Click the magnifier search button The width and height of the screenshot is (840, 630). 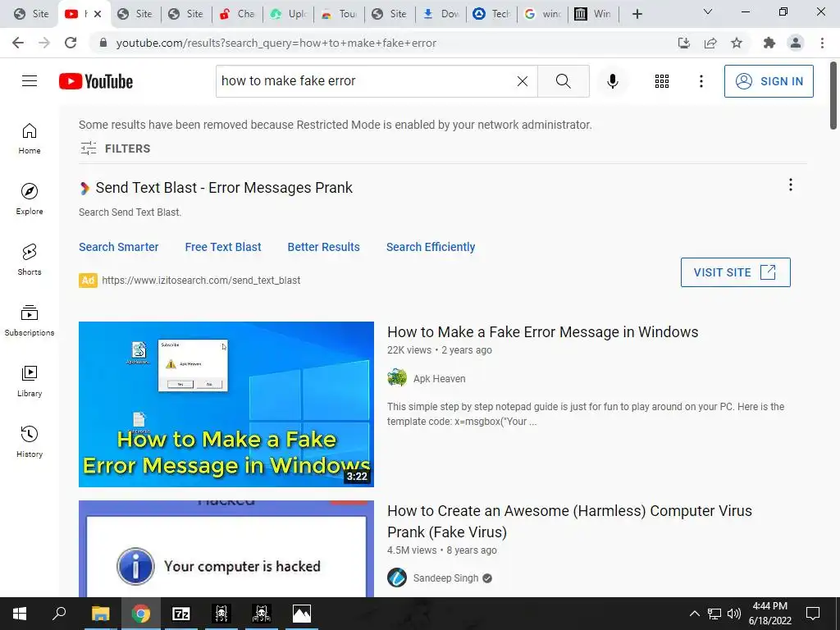point(563,81)
